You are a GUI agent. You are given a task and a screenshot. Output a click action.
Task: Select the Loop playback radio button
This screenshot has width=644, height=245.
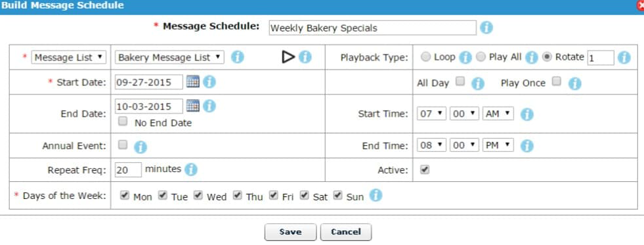point(426,57)
